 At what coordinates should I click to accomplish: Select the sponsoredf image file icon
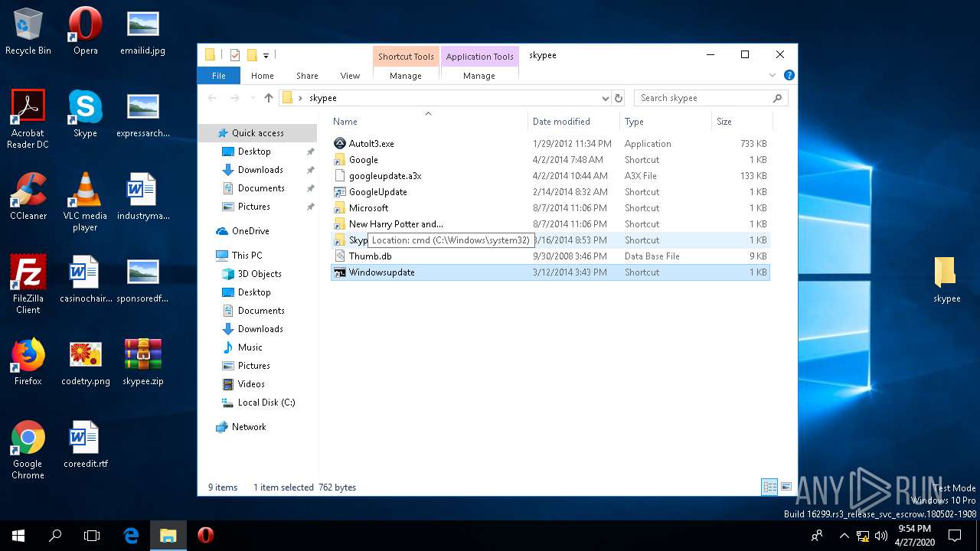(x=142, y=279)
